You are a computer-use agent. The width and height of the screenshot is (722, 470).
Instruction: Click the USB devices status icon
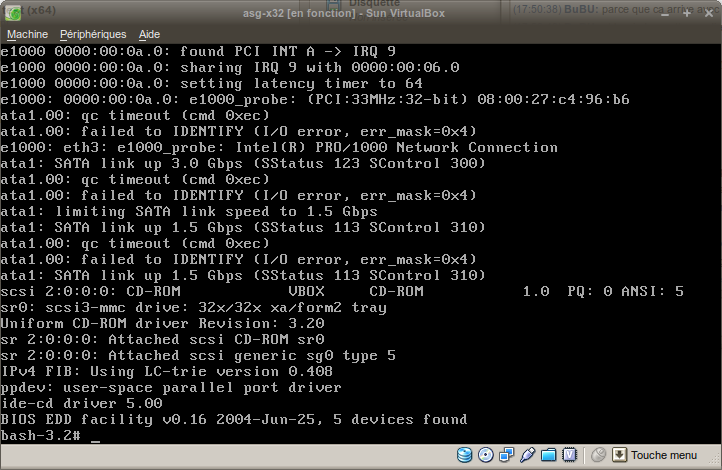(x=528, y=455)
